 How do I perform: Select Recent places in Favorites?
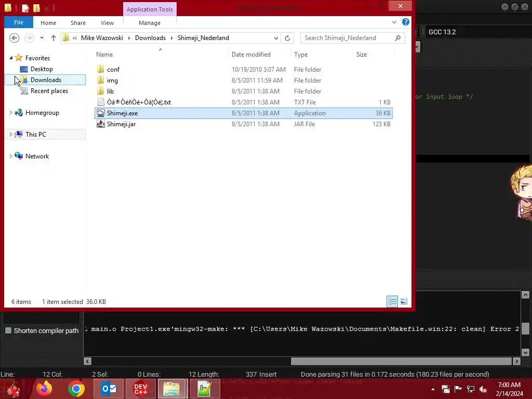49,90
